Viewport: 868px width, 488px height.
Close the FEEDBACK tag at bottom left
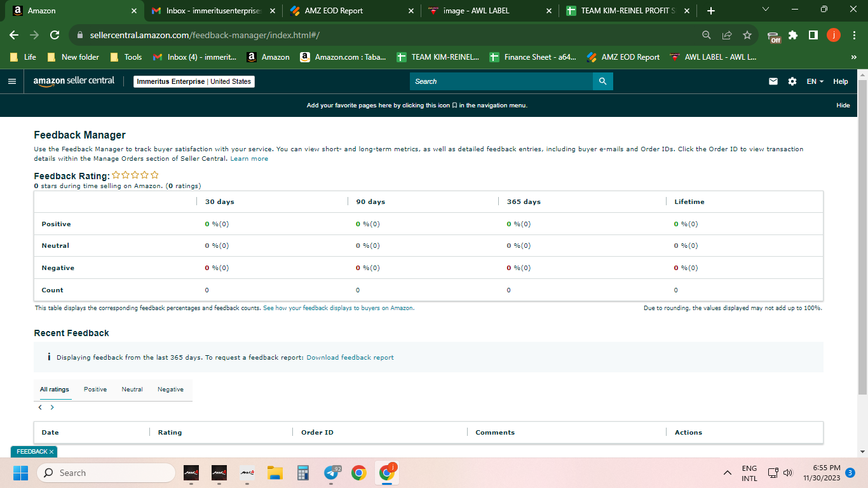(x=52, y=451)
